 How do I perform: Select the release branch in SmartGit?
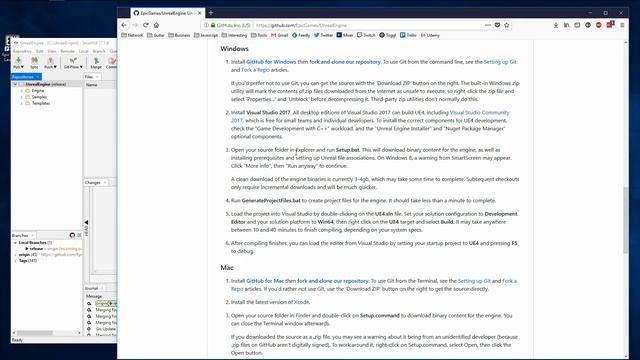point(36,249)
